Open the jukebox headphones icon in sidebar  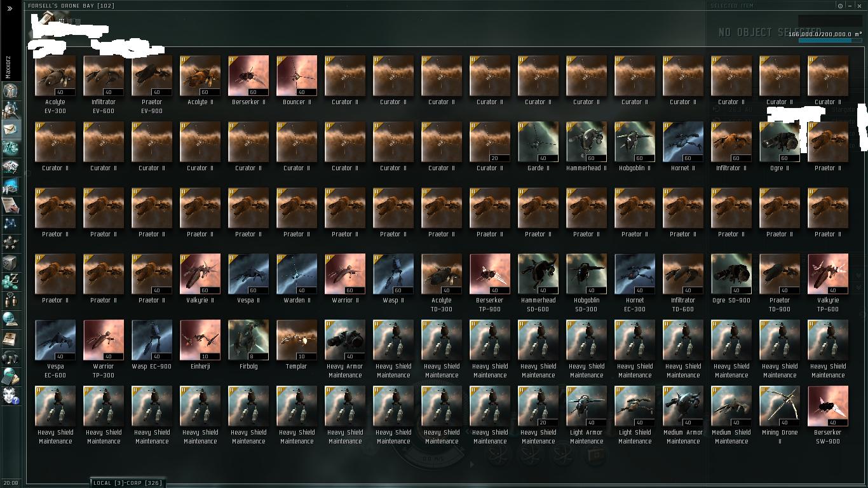(10, 357)
